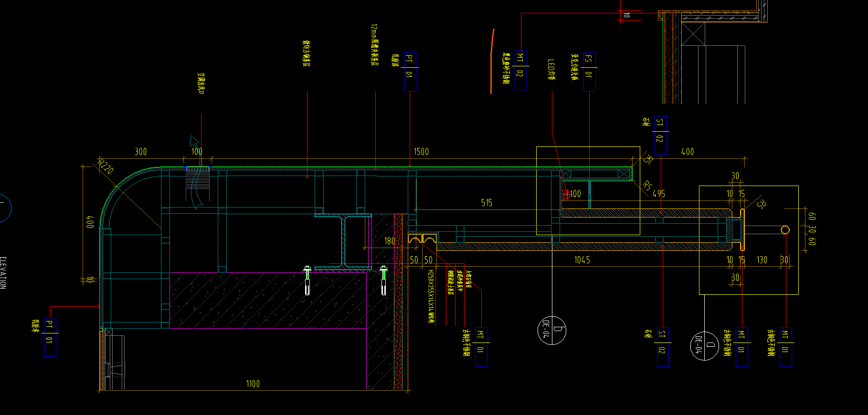Screen dimensions: 868x415
Task: Click the right green anchor bolt
Action: [x=383, y=280]
